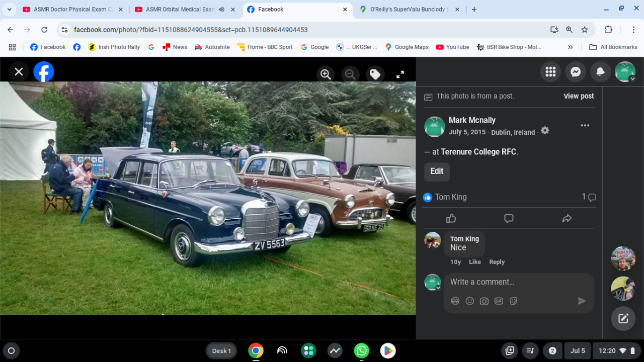Open the Facebook apps grid menu
Viewport: 644px width, 362px height.
click(x=550, y=72)
